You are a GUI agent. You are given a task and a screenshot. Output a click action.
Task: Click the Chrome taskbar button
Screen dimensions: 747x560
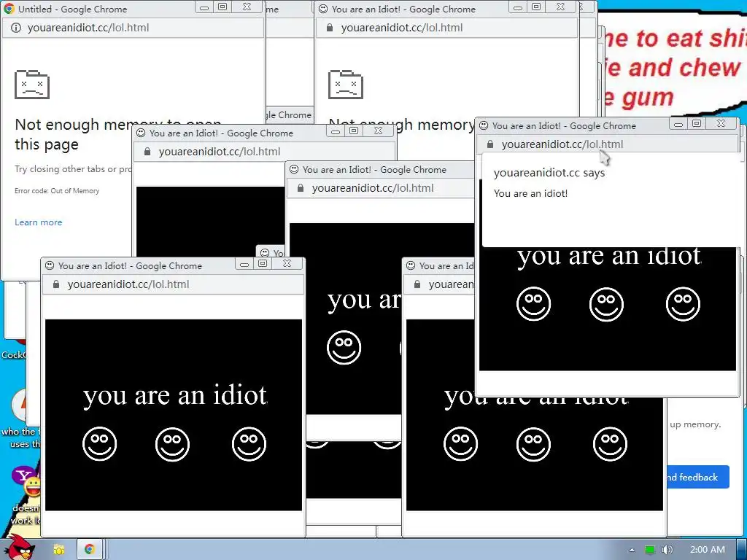tap(89, 549)
